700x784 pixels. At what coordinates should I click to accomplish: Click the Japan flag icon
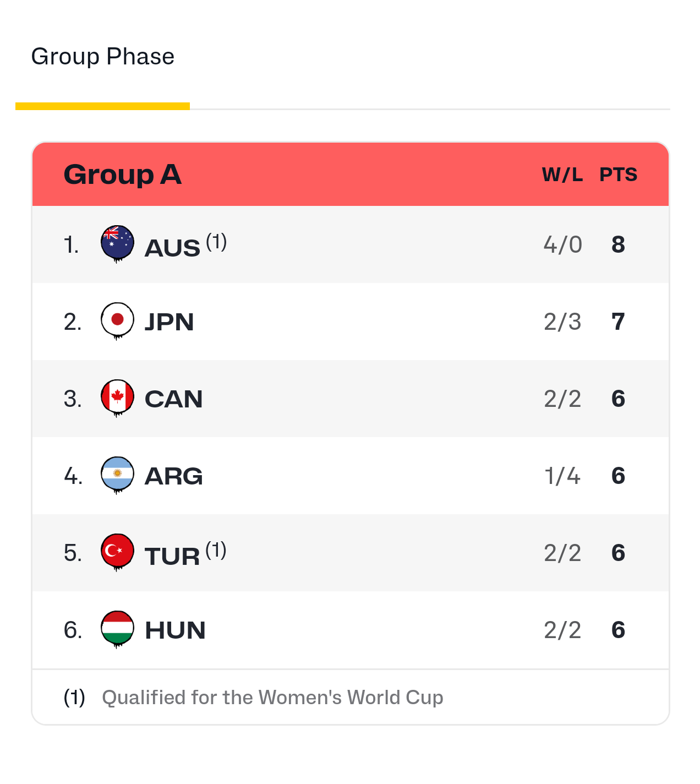[x=117, y=320]
